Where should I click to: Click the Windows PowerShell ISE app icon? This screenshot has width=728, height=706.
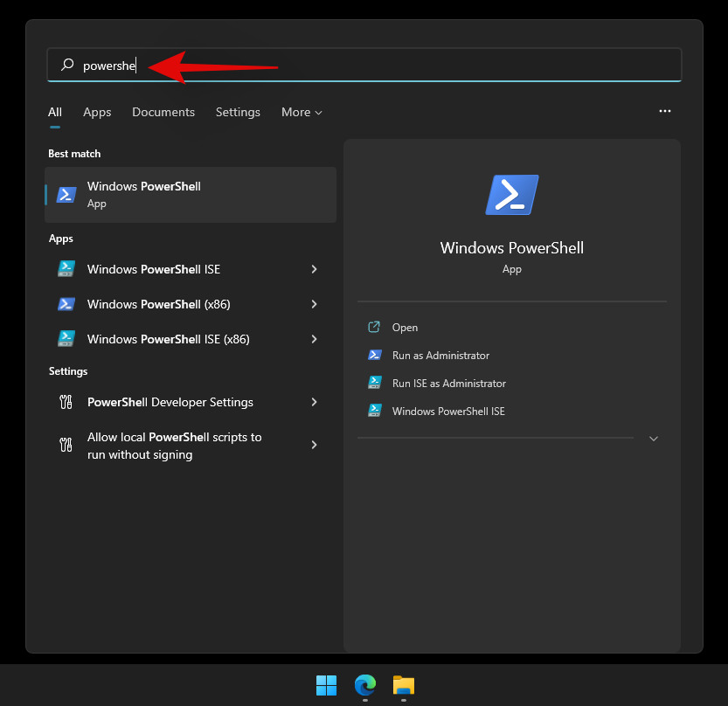click(66, 269)
